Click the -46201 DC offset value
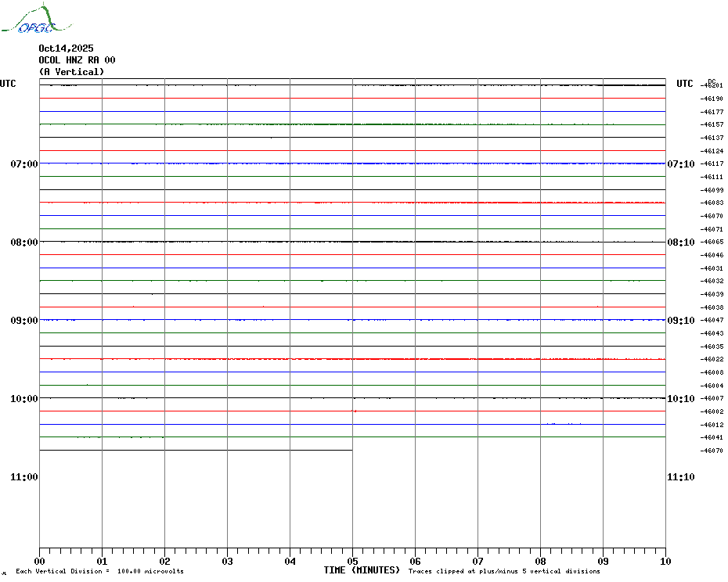This screenshot has width=728, height=582. point(712,85)
